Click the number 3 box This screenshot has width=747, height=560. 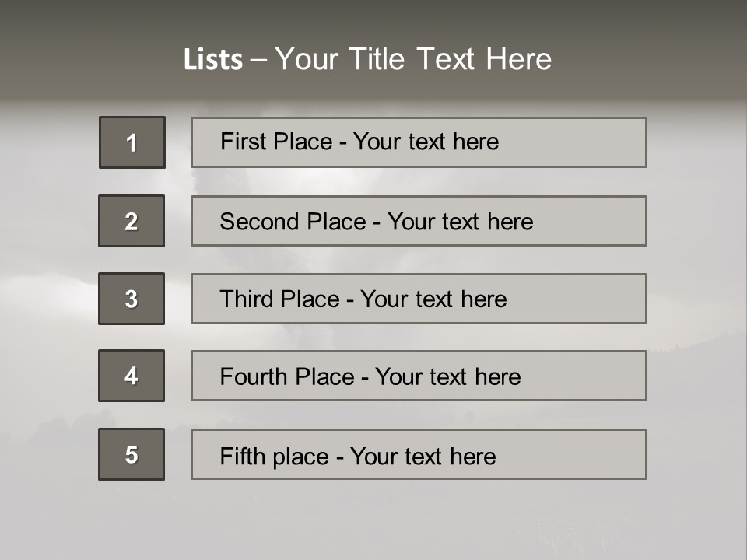(132, 299)
